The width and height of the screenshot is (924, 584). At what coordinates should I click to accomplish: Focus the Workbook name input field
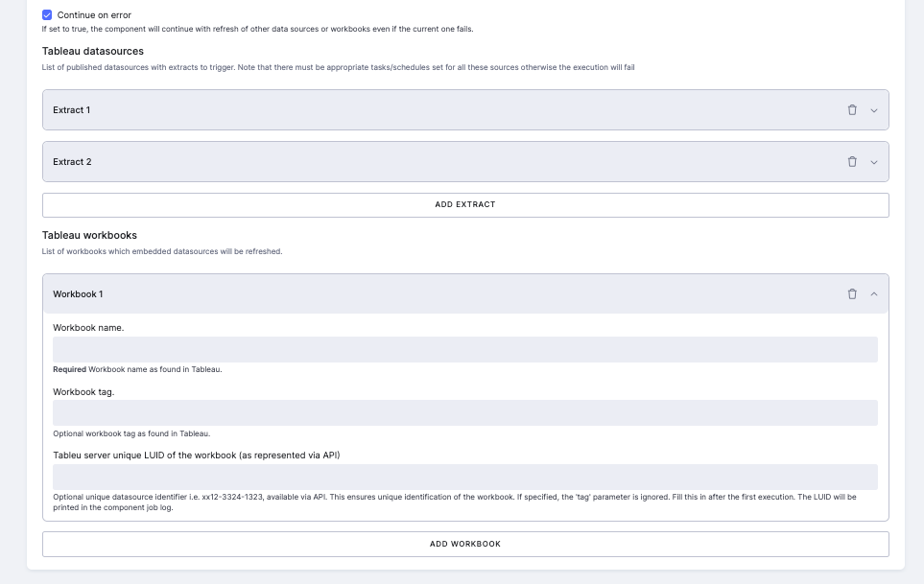coord(465,350)
